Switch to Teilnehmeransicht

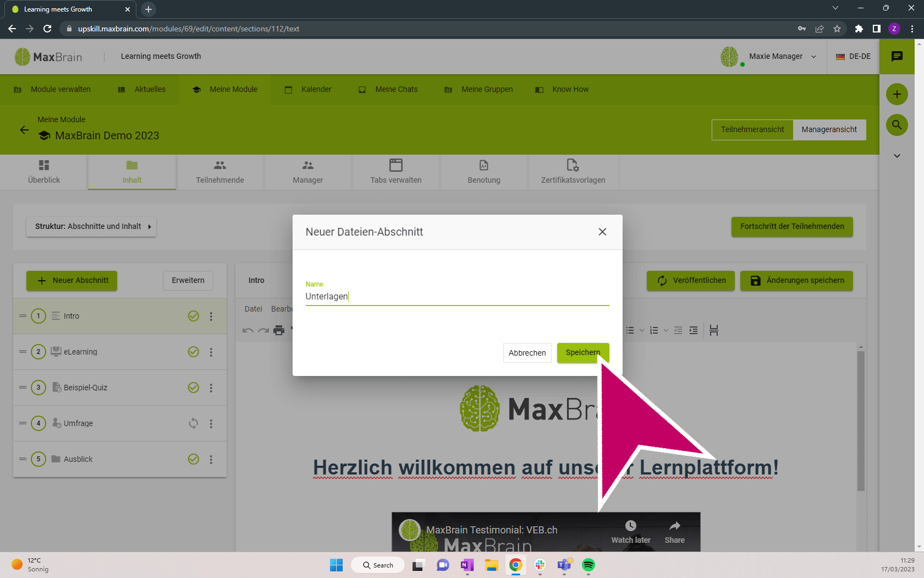point(752,129)
